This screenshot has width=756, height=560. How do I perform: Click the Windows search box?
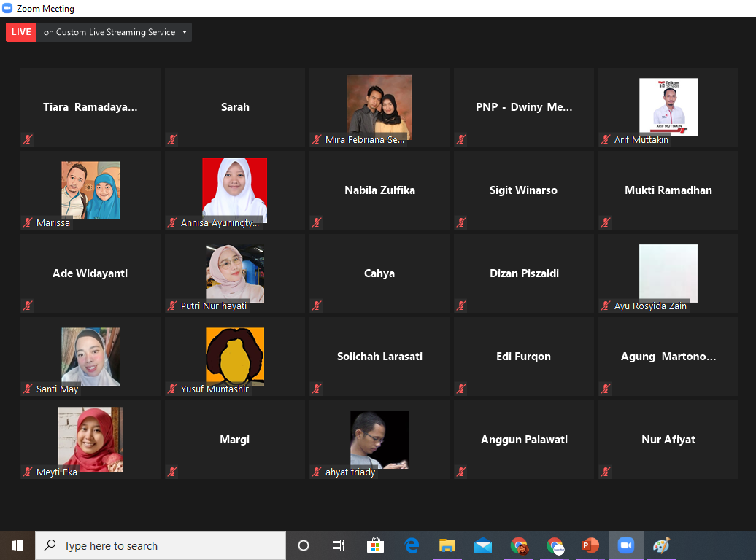pos(161,545)
